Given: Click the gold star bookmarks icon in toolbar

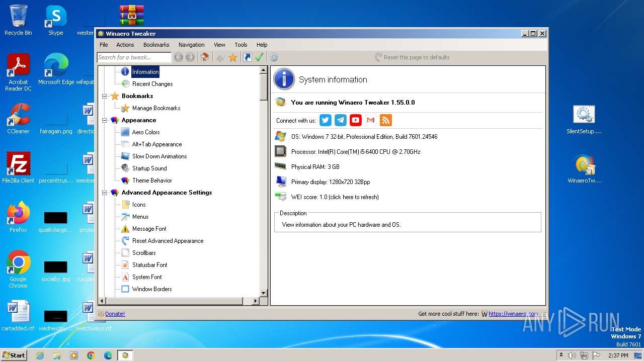Looking at the screenshot, I should (233, 57).
